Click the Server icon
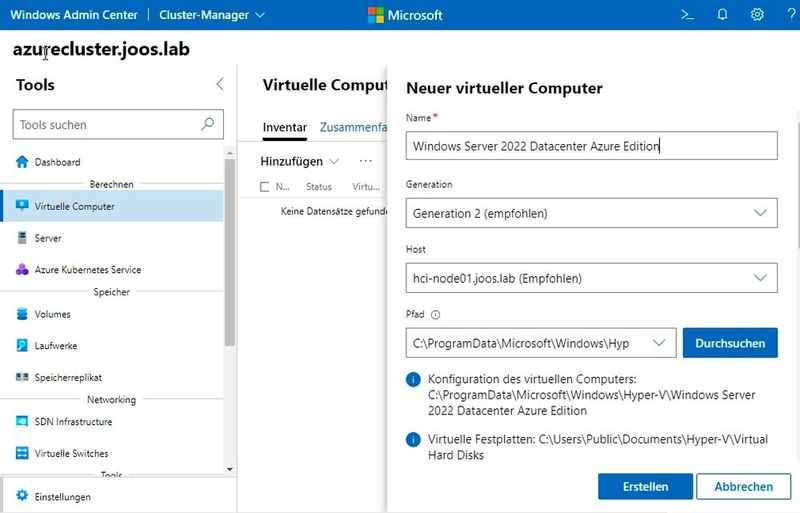 pyautogui.click(x=22, y=237)
